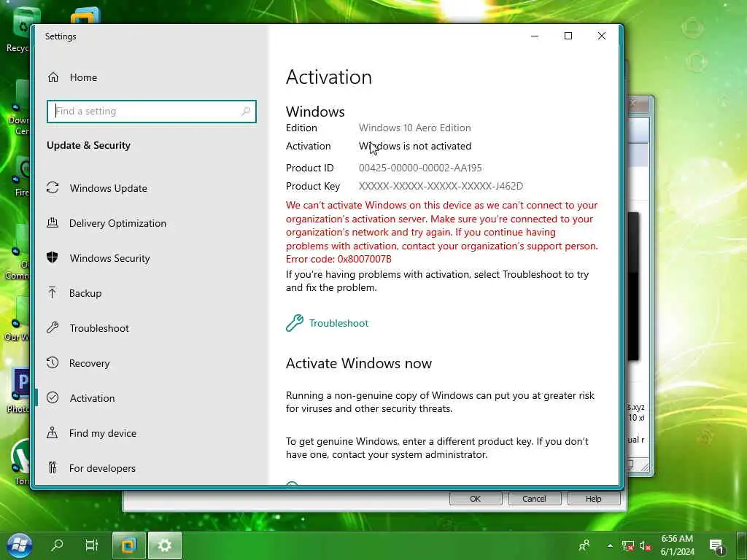Open the People icon in the taskbar

(x=584, y=545)
